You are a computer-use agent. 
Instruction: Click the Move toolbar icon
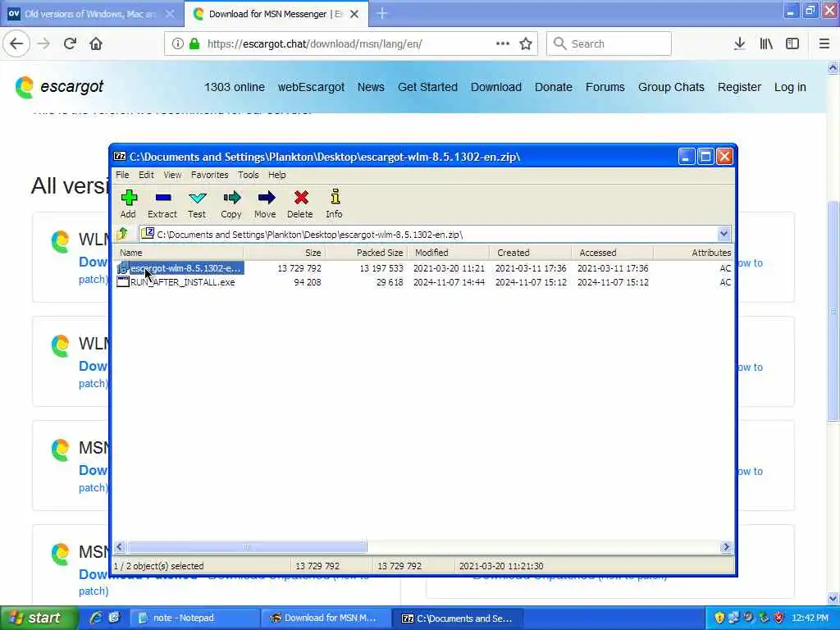coord(265,204)
